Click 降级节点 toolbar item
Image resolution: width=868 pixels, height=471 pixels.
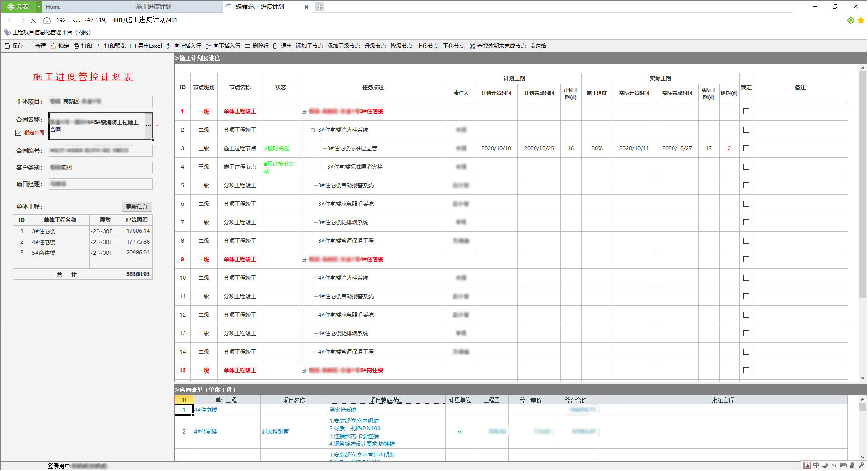coord(402,46)
